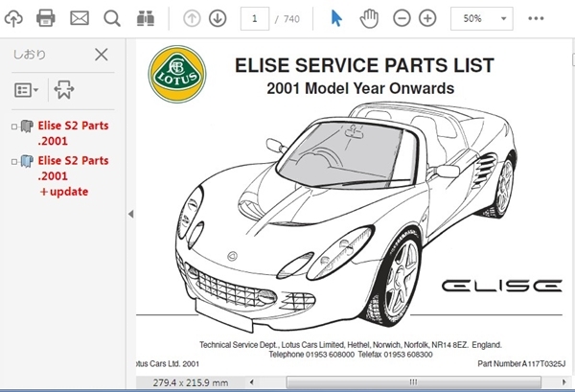575x392 pixels.
Task: Collapse navigation pane with triangle handle
Action: pyautogui.click(x=130, y=214)
